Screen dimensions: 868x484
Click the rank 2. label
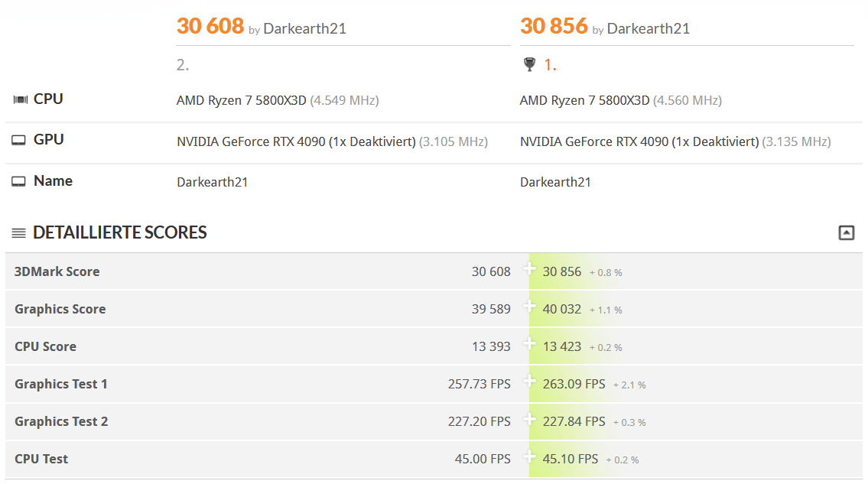[183, 65]
